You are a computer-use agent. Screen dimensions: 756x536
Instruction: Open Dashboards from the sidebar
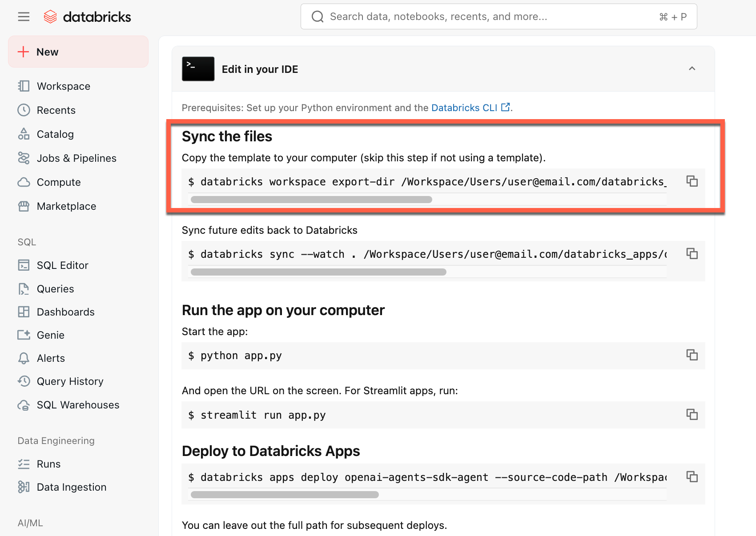pos(65,312)
